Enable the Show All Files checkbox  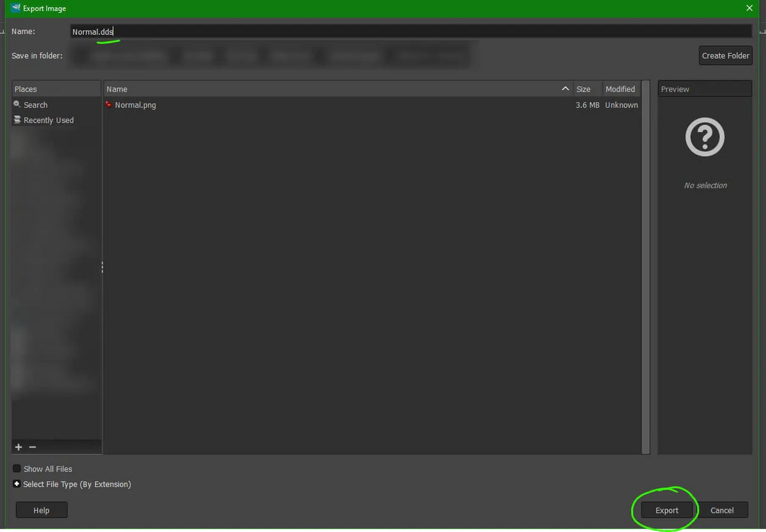tap(15, 468)
